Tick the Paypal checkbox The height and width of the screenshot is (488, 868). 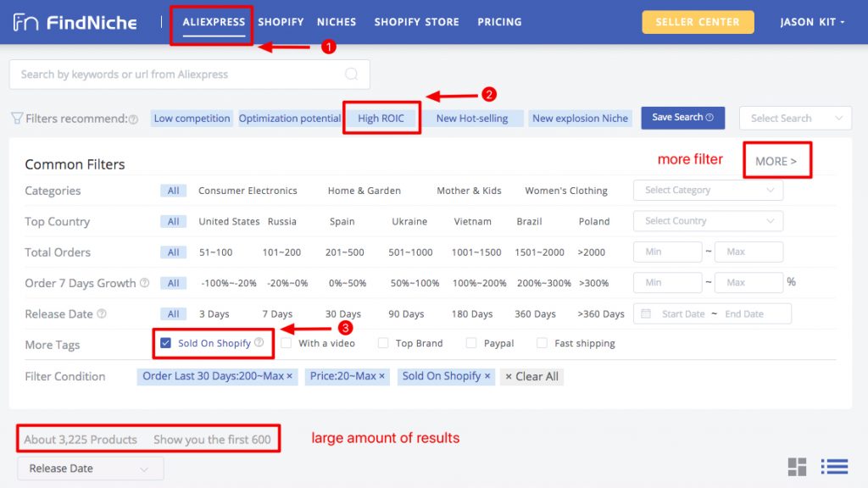471,343
